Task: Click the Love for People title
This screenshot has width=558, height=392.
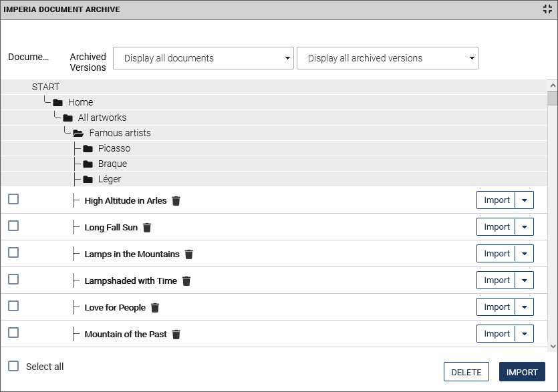Action: pos(115,307)
